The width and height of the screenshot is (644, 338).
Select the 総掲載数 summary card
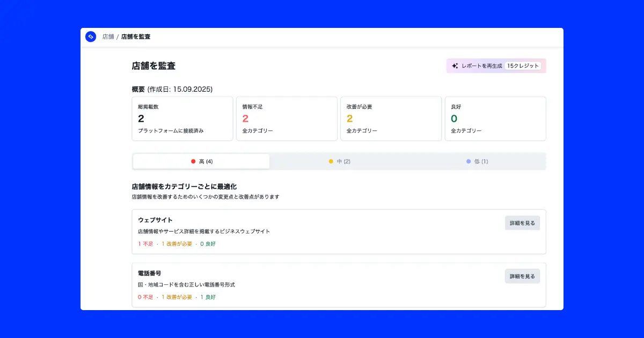tap(182, 119)
